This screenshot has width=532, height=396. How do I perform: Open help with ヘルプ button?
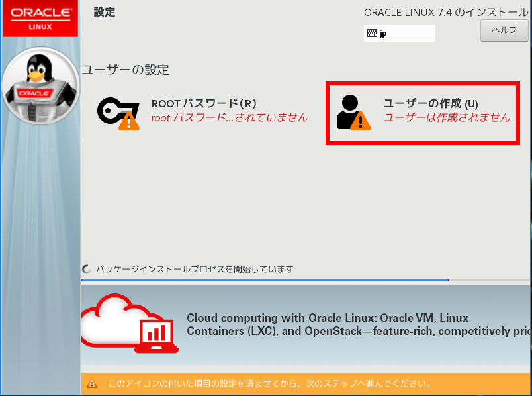[504, 30]
